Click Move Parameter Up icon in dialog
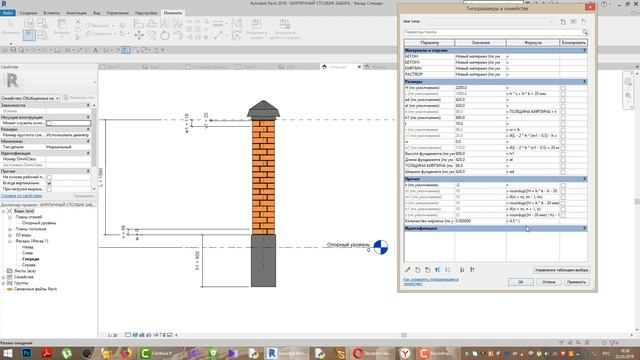Image resolution: width=640 pixels, height=360 pixels. 438,270
